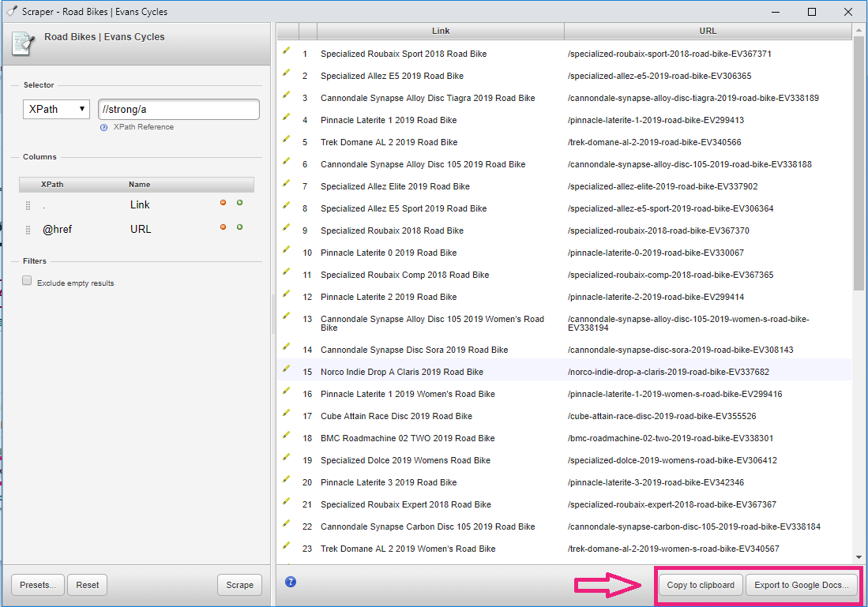
Task: Click pencil icon for BMC Roadmachine 02 TWO row
Action: tap(286, 435)
